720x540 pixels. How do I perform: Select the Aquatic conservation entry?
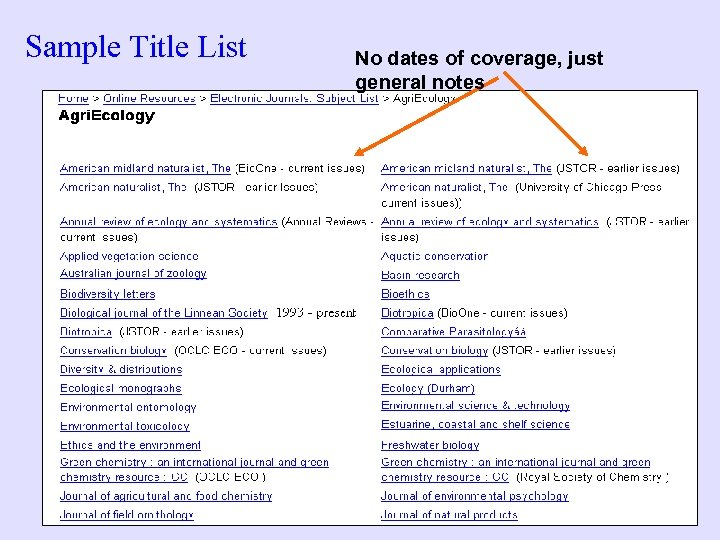click(434, 256)
